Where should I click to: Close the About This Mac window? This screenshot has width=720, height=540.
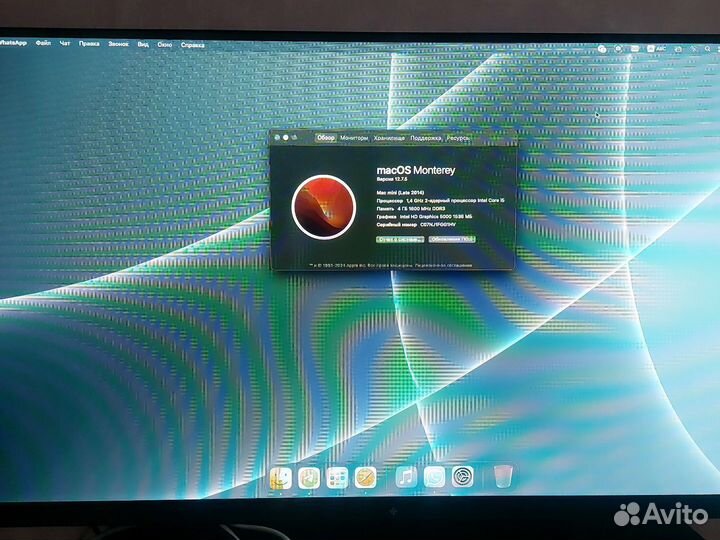(x=277, y=138)
